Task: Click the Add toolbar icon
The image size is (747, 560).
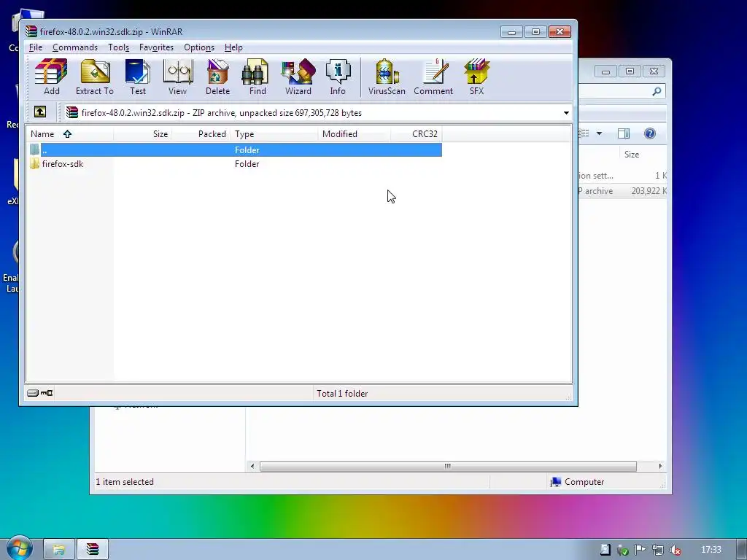Action: (52, 77)
